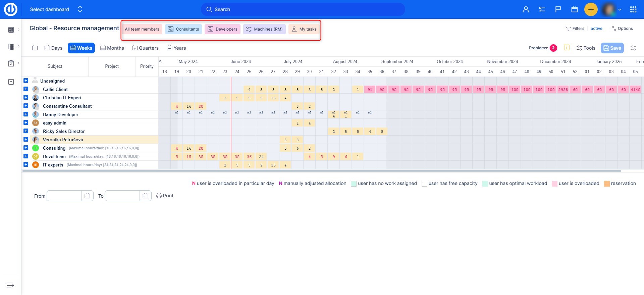This screenshot has width=644, height=295.
Task: Click the red Problems counter badge
Action: (x=553, y=48)
